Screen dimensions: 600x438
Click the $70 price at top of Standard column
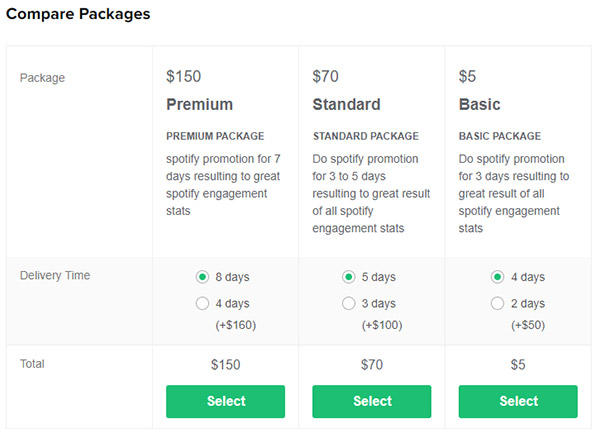325,77
